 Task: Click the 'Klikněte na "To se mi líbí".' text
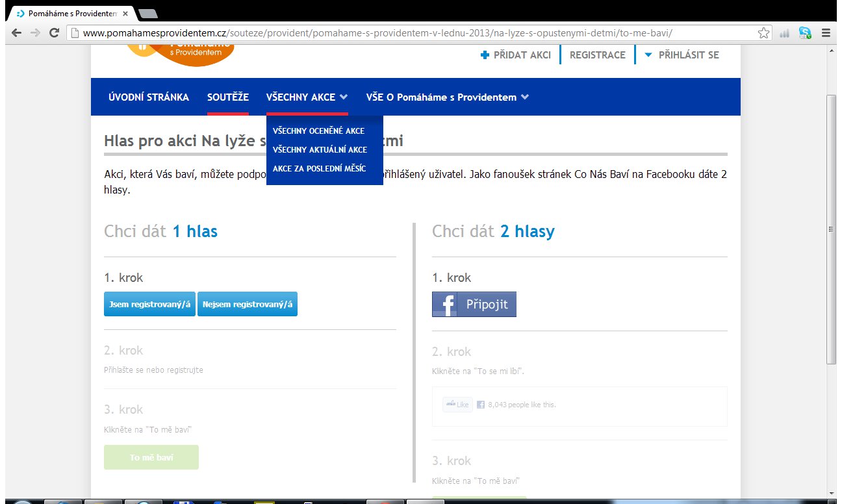[478, 372]
